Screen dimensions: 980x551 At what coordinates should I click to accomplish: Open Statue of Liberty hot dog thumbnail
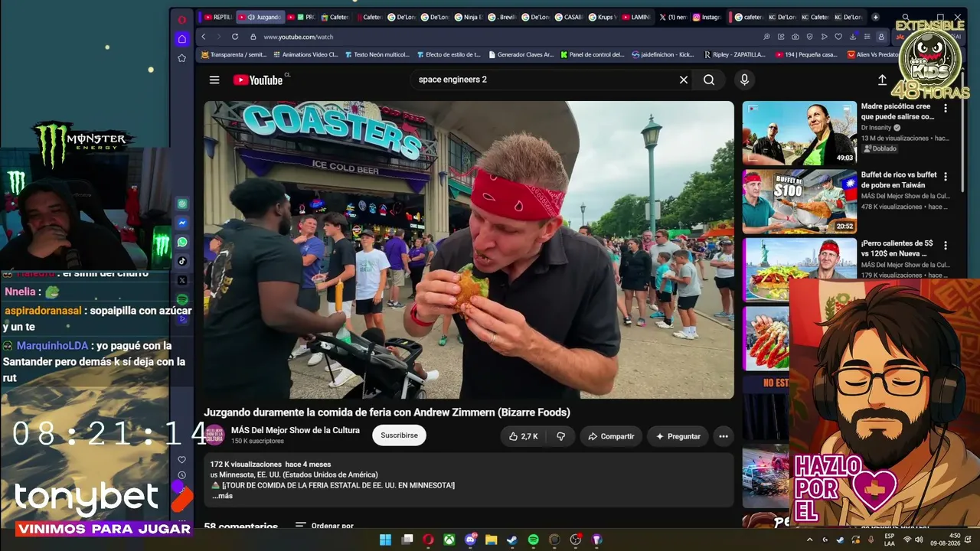tap(799, 269)
